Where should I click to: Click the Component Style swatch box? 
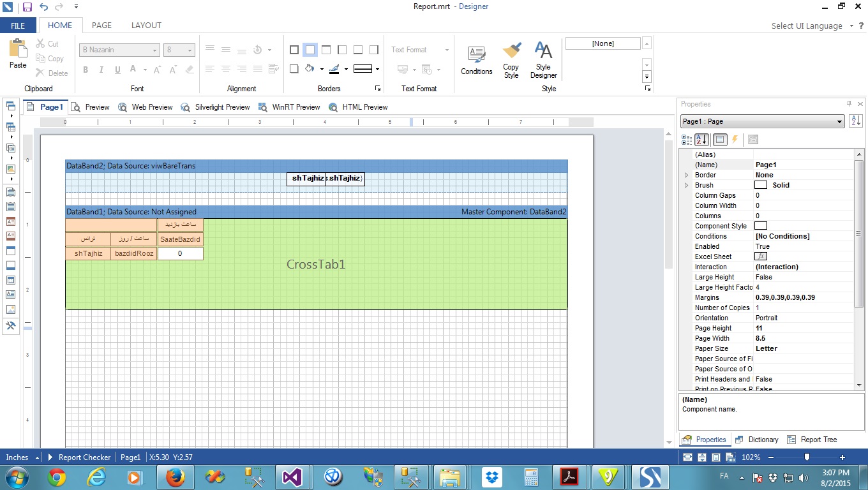point(761,226)
